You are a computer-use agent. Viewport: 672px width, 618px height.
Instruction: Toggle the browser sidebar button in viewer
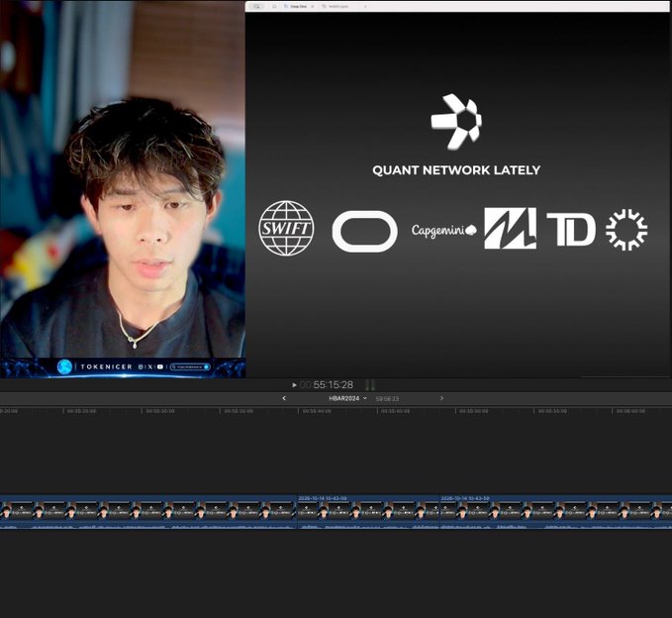coord(257,6)
